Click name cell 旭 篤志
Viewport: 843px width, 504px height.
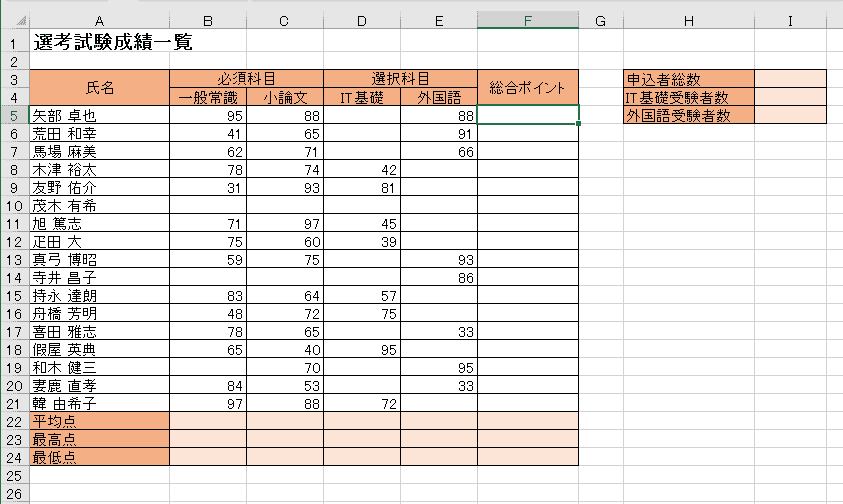[x=99, y=223]
